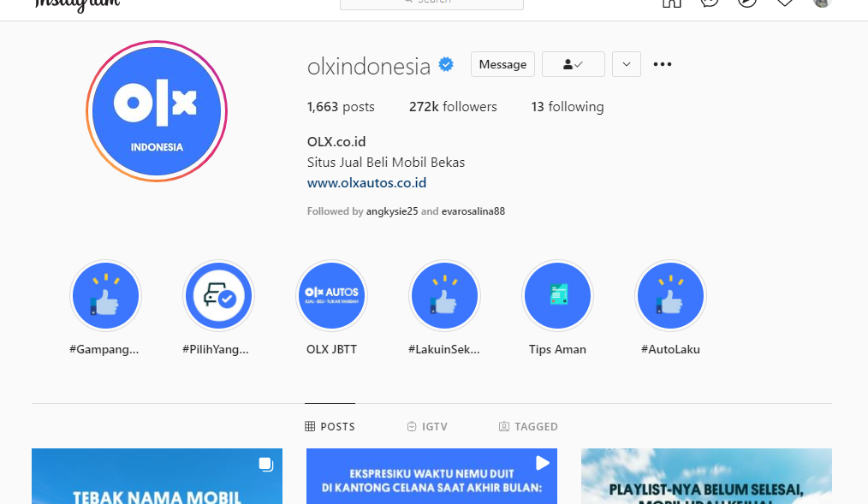The height and width of the screenshot is (504, 868).
Task: View the 13 following list
Action: tap(568, 107)
